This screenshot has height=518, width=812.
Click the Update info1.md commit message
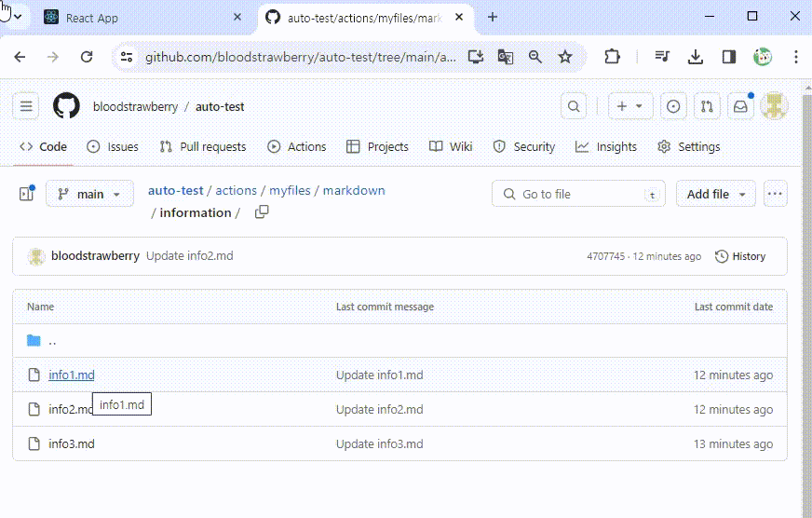(x=380, y=375)
